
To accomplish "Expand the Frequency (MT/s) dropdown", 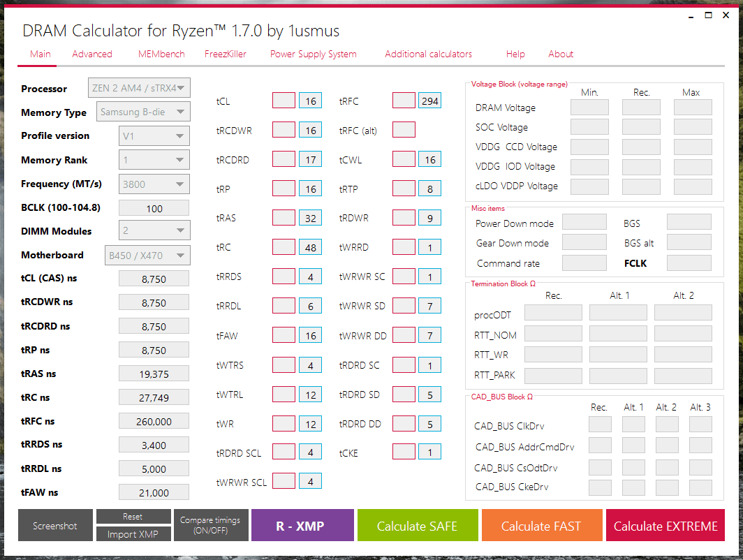I will click(x=154, y=184).
